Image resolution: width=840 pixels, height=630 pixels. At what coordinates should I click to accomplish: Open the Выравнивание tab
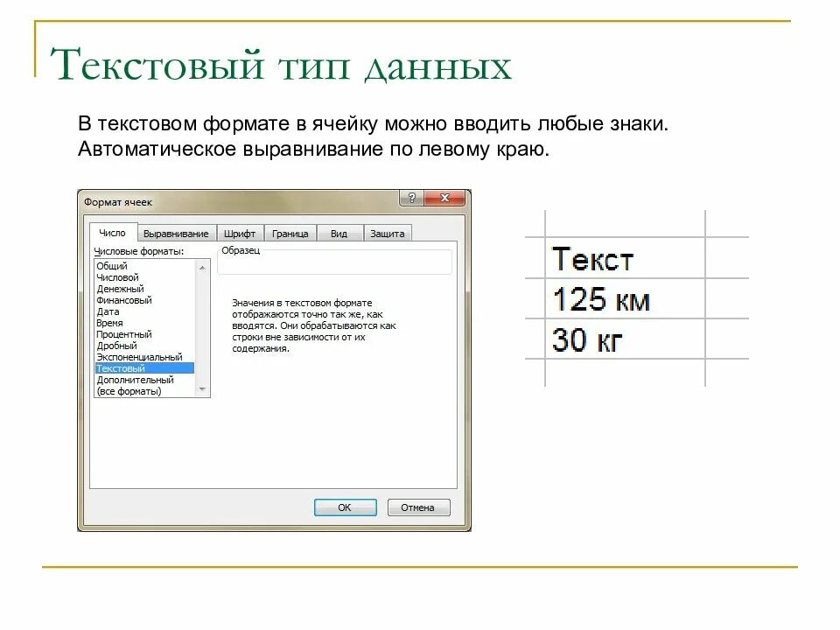coord(176,234)
